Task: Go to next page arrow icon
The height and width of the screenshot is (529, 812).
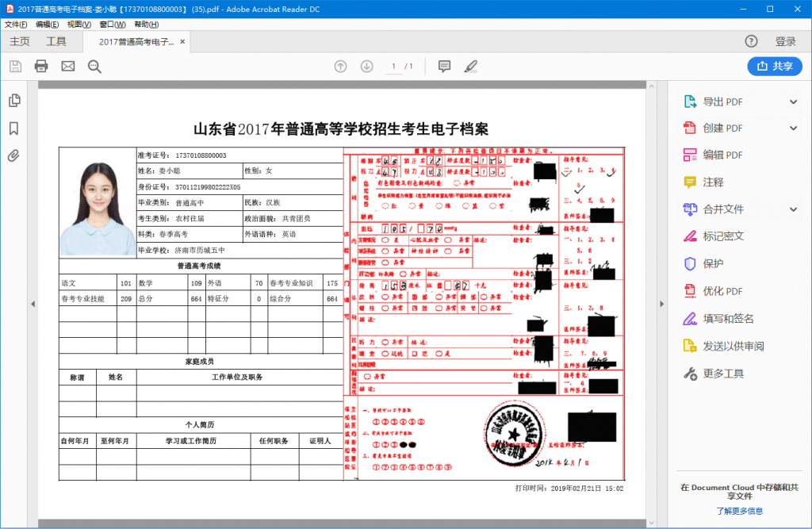Action: tap(366, 67)
